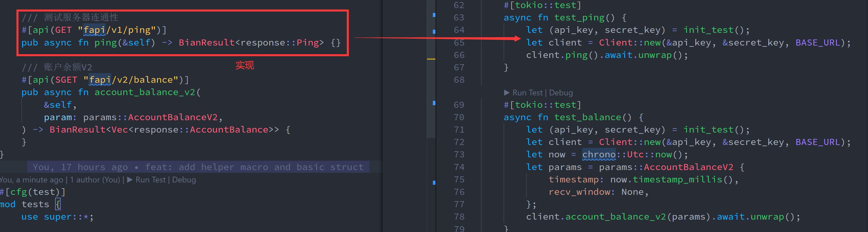Image resolution: width=868 pixels, height=232 pixels.
Task: Debug the test_balance function via CodeLens
Action: (561, 93)
